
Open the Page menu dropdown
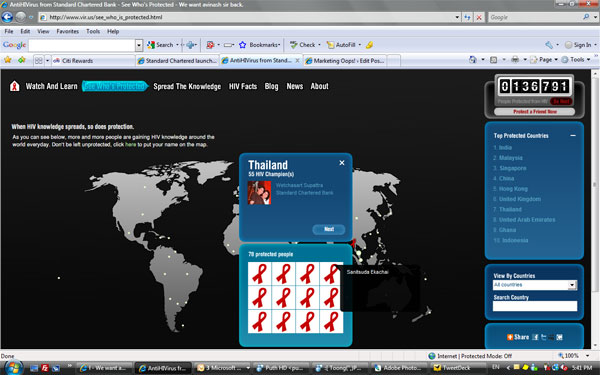[544, 59]
